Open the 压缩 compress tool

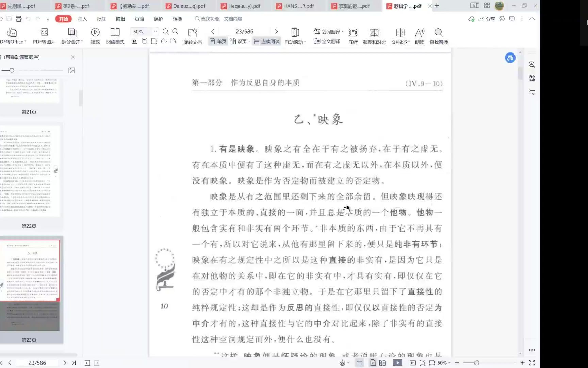tap(353, 36)
